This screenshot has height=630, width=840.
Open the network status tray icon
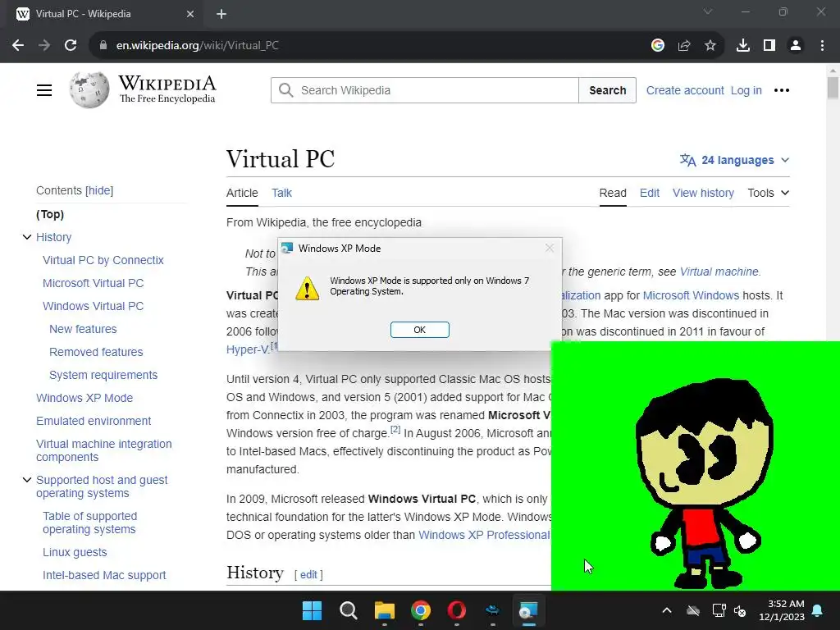pos(719,610)
